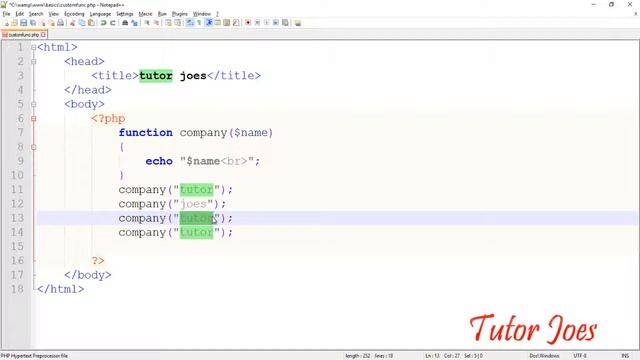This screenshot has width=640, height=360.
Task: Click the Copy toolbar icon
Action: 82,23
